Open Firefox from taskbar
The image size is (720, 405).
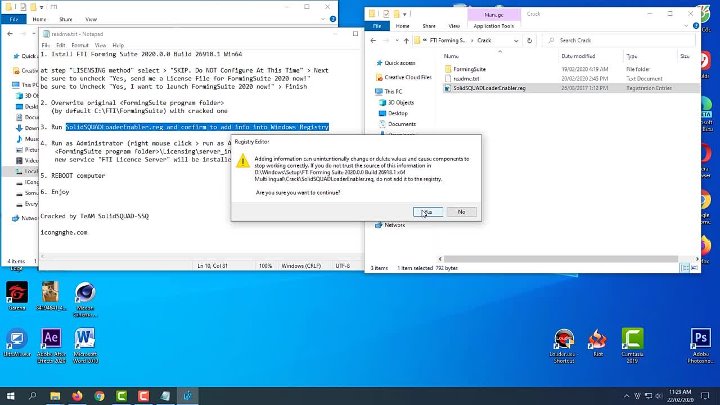(77, 396)
